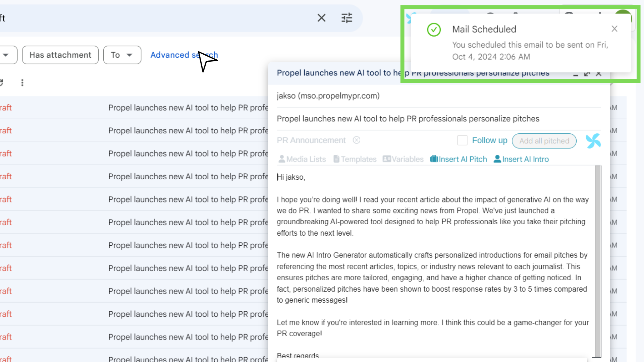Image resolution: width=644 pixels, height=362 pixels.
Task: Open search options slider icon
Action: tap(346, 18)
